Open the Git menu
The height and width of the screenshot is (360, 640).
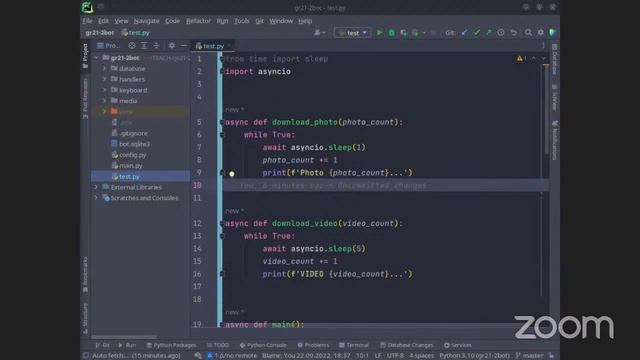(x=259, y=21)
